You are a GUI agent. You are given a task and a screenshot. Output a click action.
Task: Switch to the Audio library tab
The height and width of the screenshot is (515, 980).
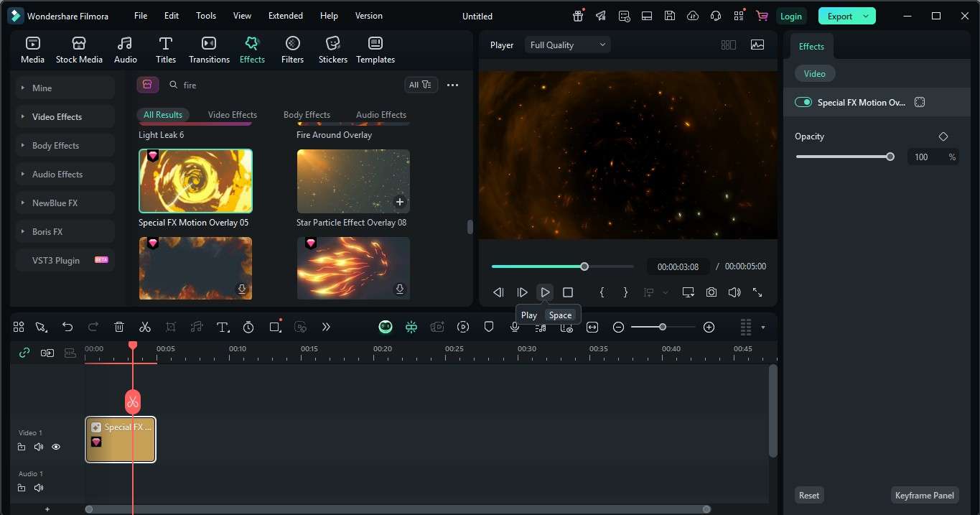[125, 50]
